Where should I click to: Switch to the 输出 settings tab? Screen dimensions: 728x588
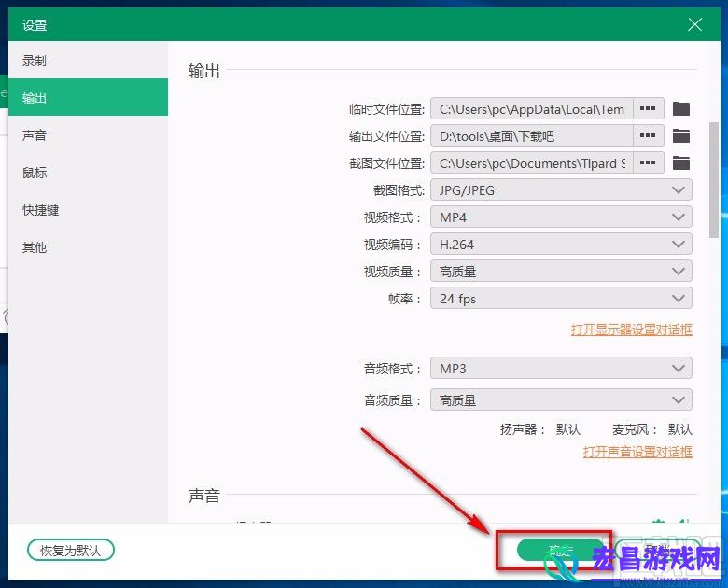(x=89, y=98)
